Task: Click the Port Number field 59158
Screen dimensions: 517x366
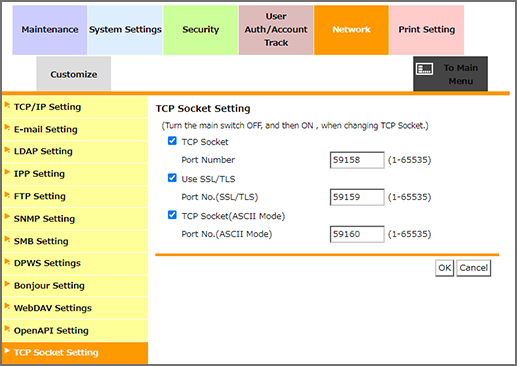Action: [357, 160]
